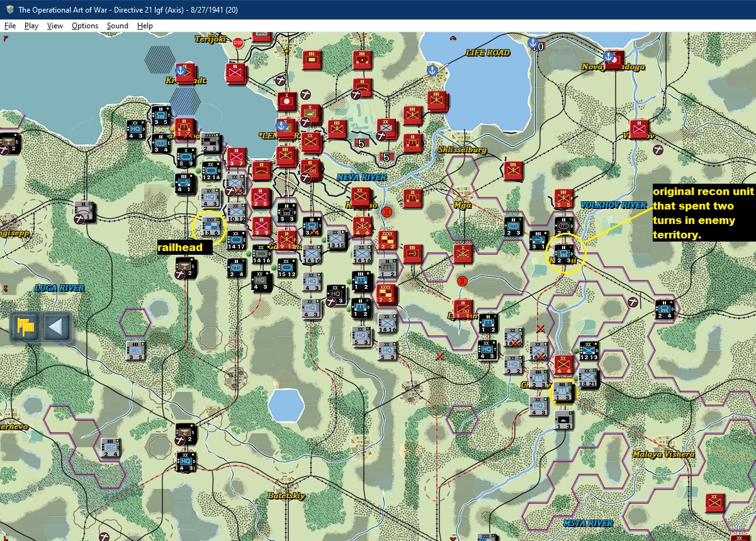Select the German unit 14-17
This screenshot has width=756, height=541.
tap(237, 240)
